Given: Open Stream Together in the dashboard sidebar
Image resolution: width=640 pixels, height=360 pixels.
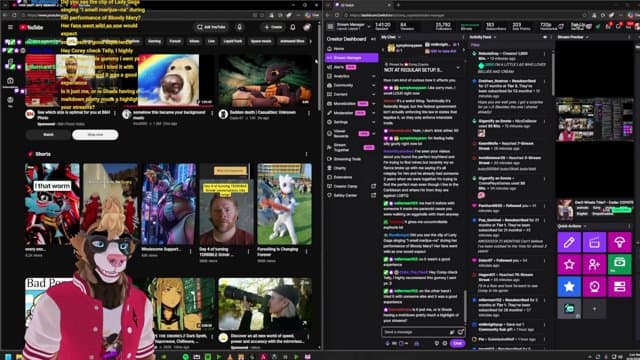Looking at the screenshot, I should (x=351, y=147).
